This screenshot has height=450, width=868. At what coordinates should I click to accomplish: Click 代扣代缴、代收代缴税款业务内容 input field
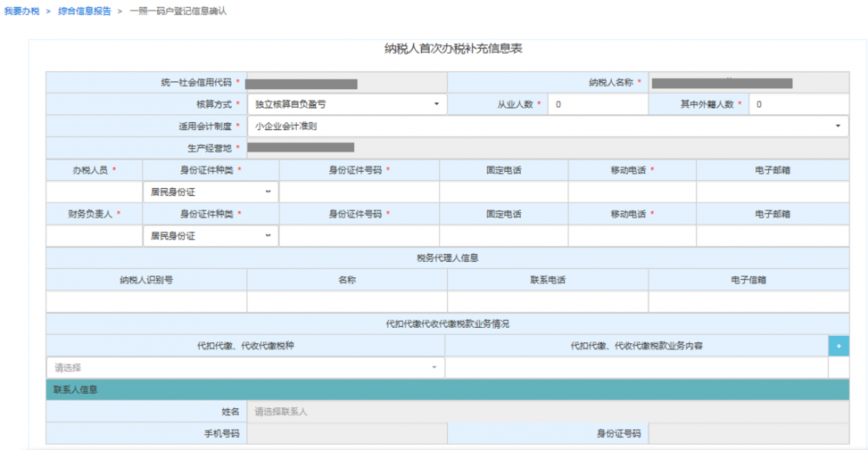pos(636,368)
